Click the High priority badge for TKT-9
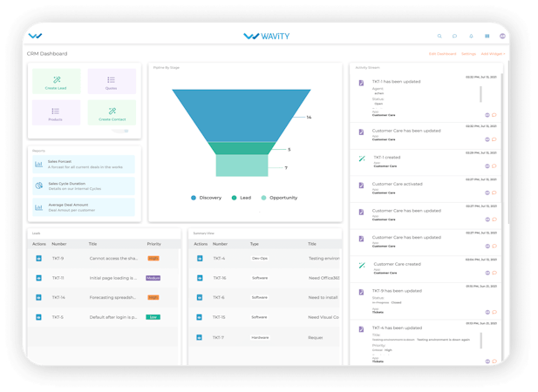The image size is (538, 392). (153, 259)
